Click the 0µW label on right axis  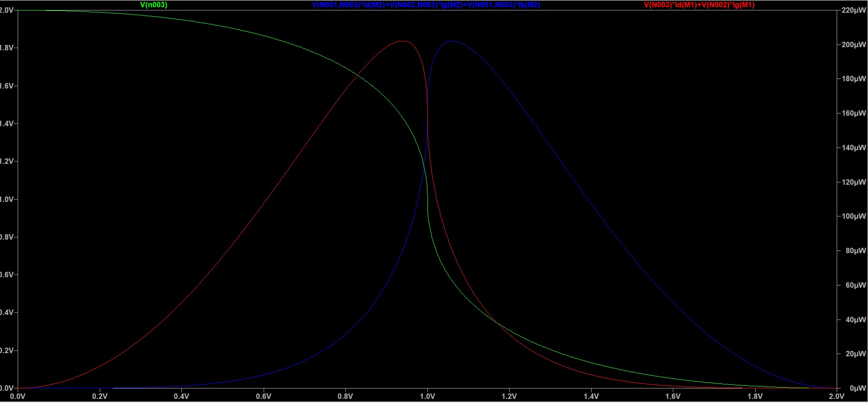point(858,388)
